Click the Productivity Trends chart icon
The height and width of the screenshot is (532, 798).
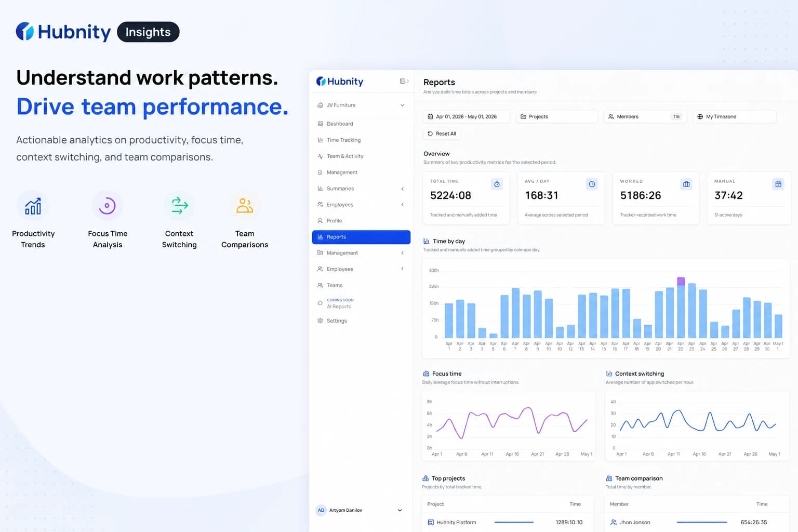tap(33, 206)
